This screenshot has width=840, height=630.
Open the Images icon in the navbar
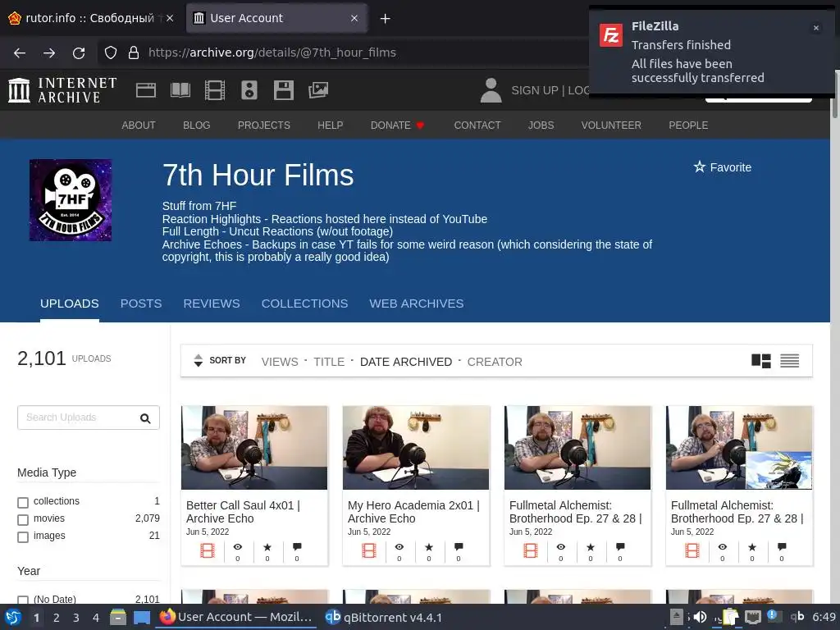318,90
